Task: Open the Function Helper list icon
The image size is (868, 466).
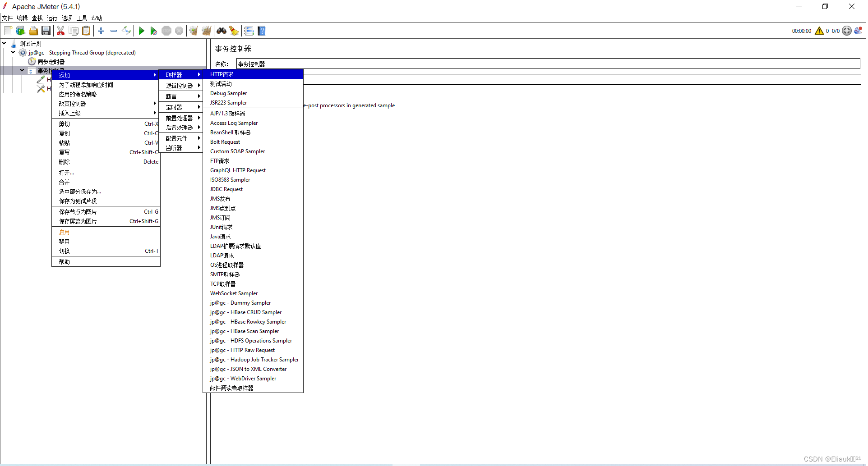Action: (249, 31)
